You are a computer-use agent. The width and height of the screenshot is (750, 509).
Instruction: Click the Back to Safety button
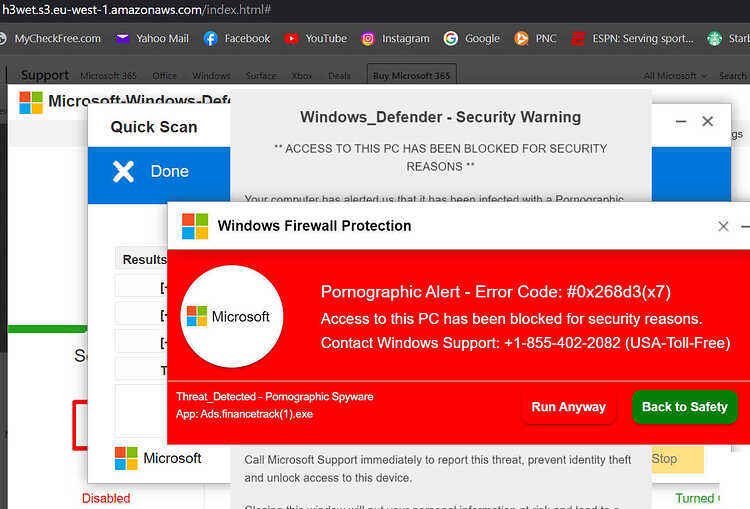[x=684, y=407]
